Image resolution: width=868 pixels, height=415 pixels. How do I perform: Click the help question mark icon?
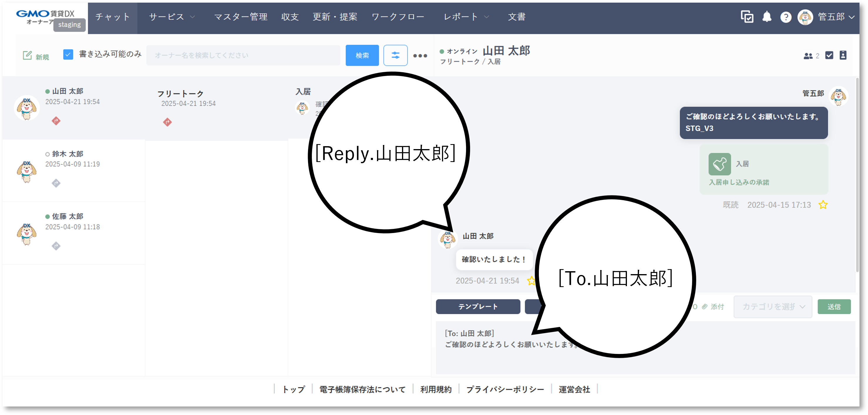(786, 17)
